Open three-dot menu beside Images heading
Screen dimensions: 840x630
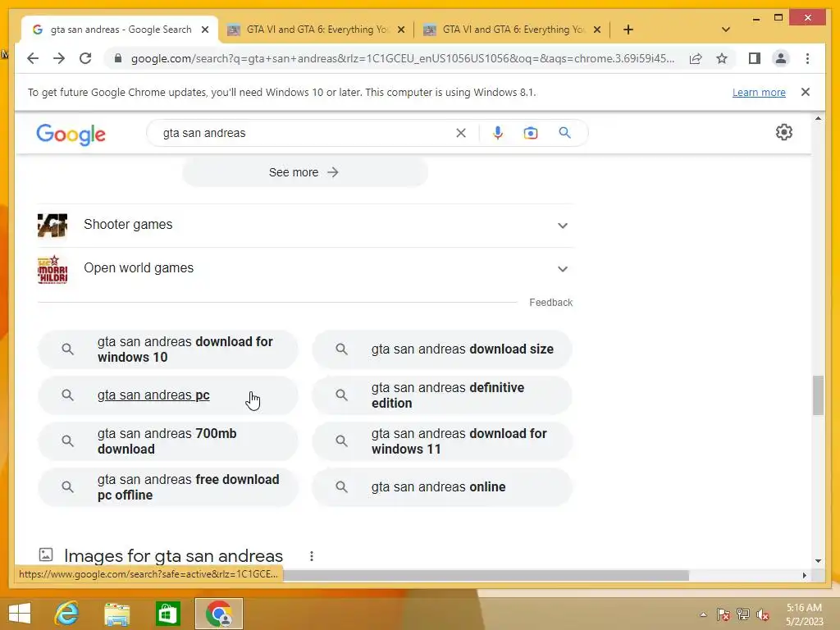click(x=311, y=556)
